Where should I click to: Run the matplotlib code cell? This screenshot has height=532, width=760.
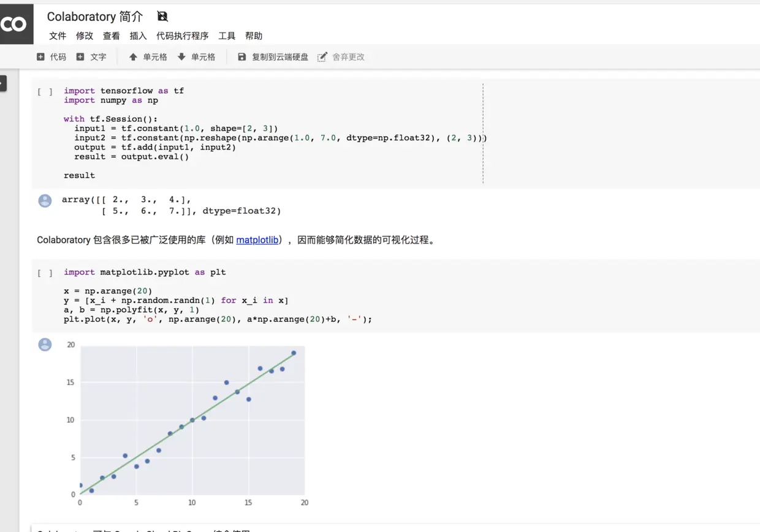pyautogui.click(x=45, y=273)
